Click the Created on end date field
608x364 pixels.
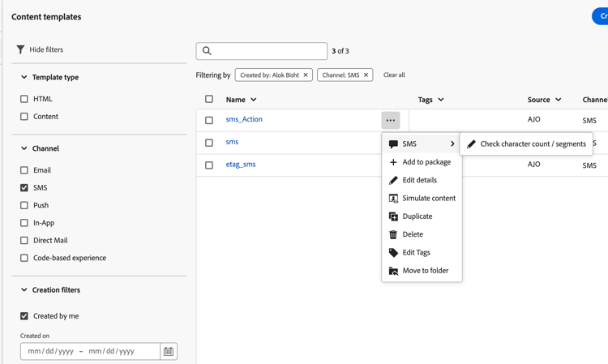[x=111, y=351]
